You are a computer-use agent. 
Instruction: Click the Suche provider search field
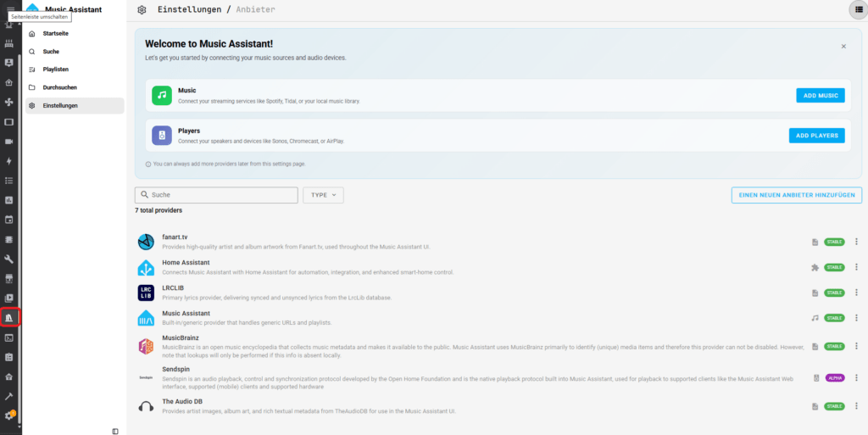[x=216, y=195]
